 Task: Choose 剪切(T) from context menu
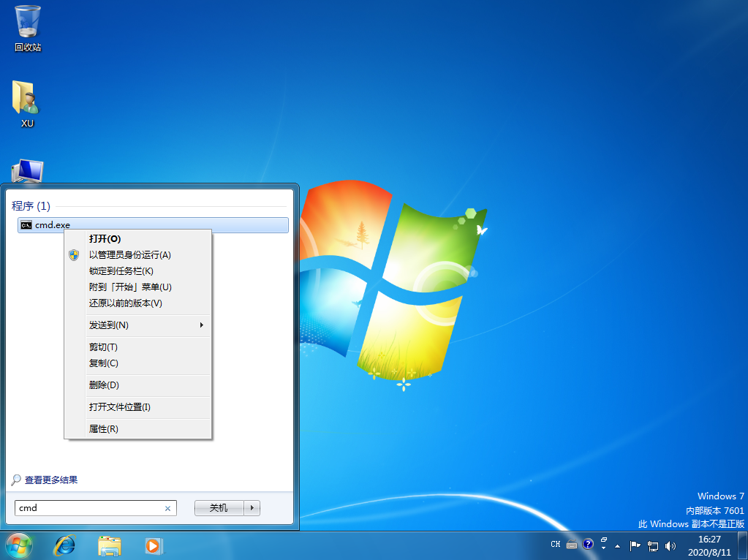tap(138, 347)
